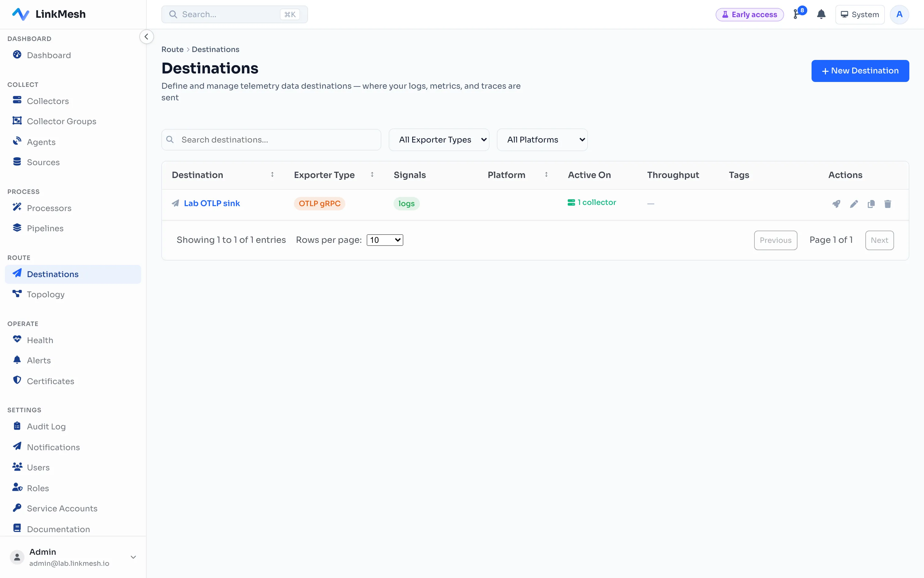Click the Showing 1 to 1 of 1 entries text

coord(231,240)
